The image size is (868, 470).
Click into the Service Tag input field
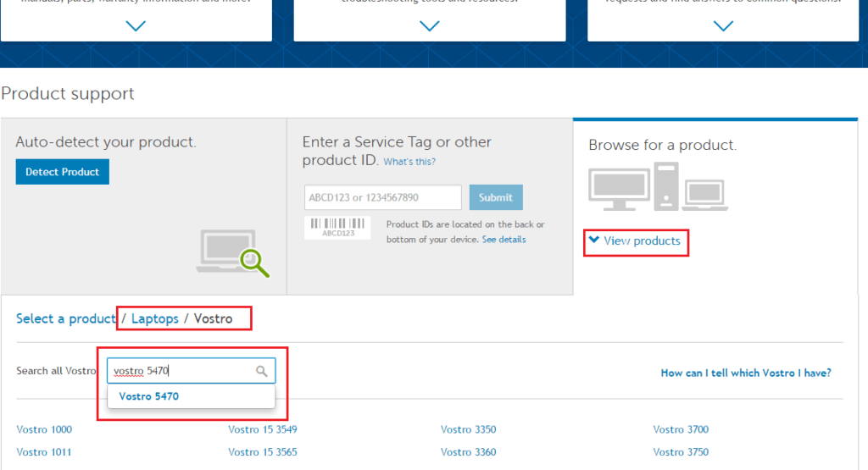(383, 197)
